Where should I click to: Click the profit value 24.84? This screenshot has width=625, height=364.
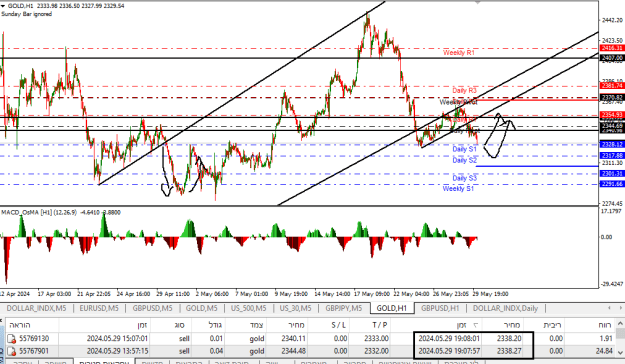click(x=604, y=351)
